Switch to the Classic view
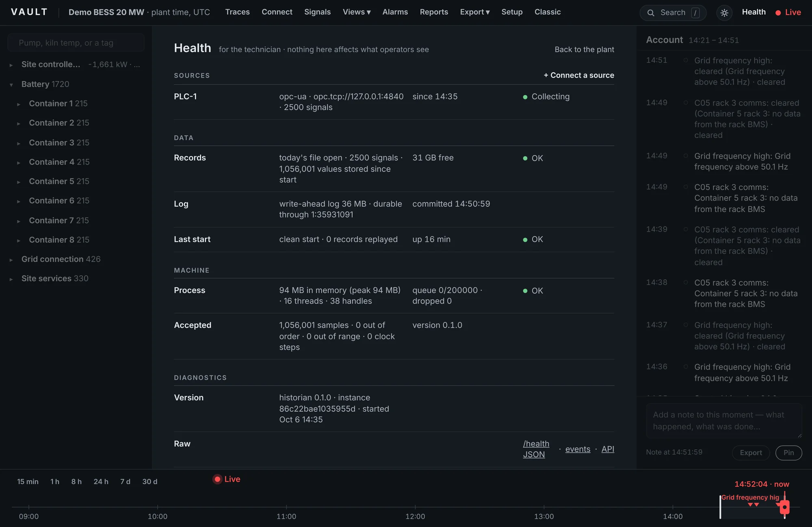This screenshot has width=812, height=527. pos(547,12)
